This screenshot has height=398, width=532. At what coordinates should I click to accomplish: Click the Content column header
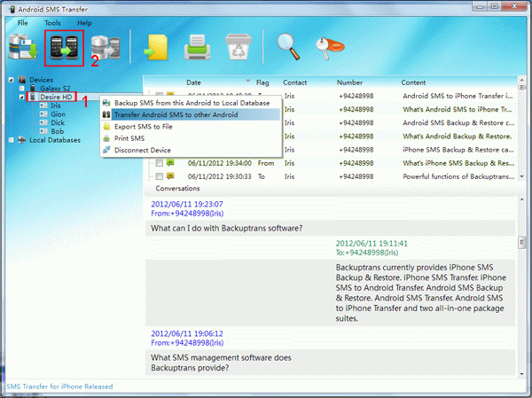413,82
